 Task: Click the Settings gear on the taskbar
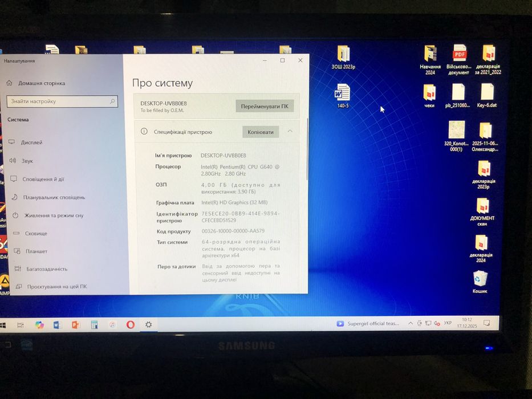coord(148,324)
